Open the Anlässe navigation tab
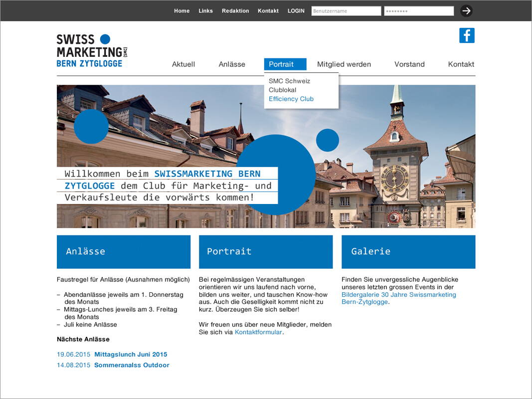Image resolution: width=532 pixels, height=399 pixels. click(232, 64)
